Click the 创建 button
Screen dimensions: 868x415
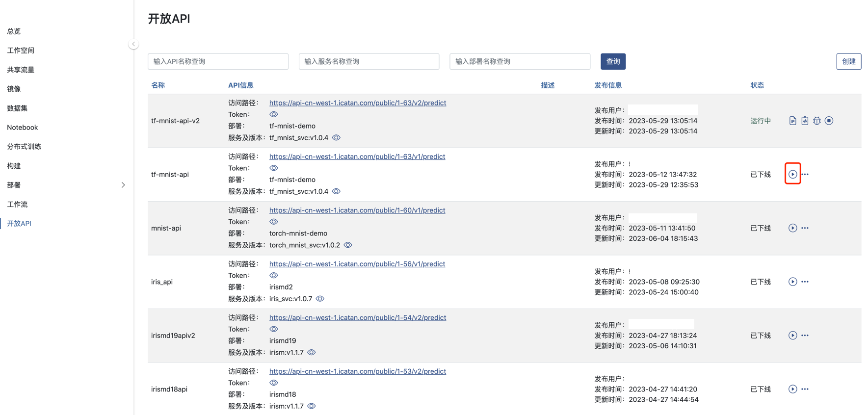coord(848,61)
